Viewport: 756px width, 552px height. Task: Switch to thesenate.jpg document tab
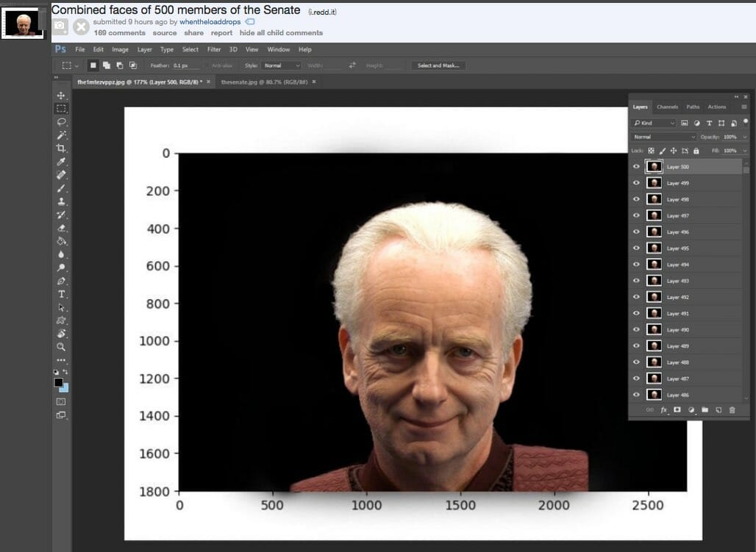click(264, 82)
